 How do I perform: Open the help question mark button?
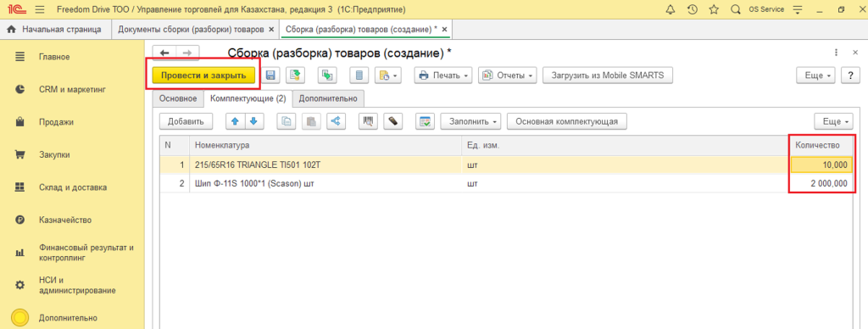click(849, 75)
